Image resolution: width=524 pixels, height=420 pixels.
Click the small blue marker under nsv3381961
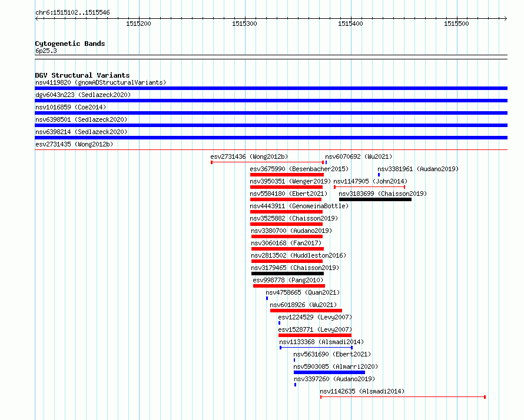click(x=379, y=175)
